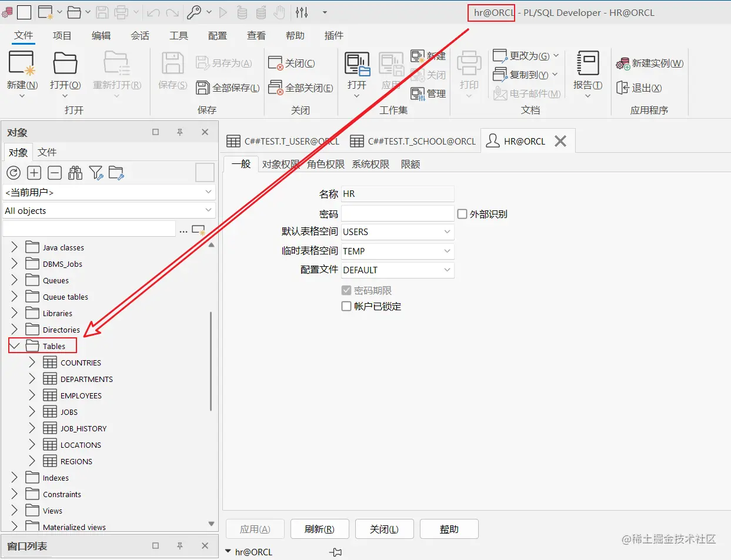
Task: Open the All objects filter dropdown
Action: click(x=208, y=210)
